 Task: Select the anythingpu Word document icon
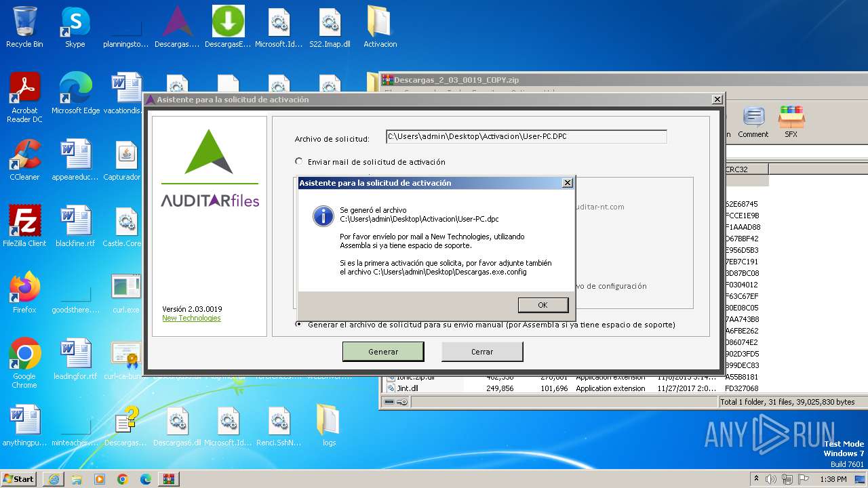pos(24,426)
